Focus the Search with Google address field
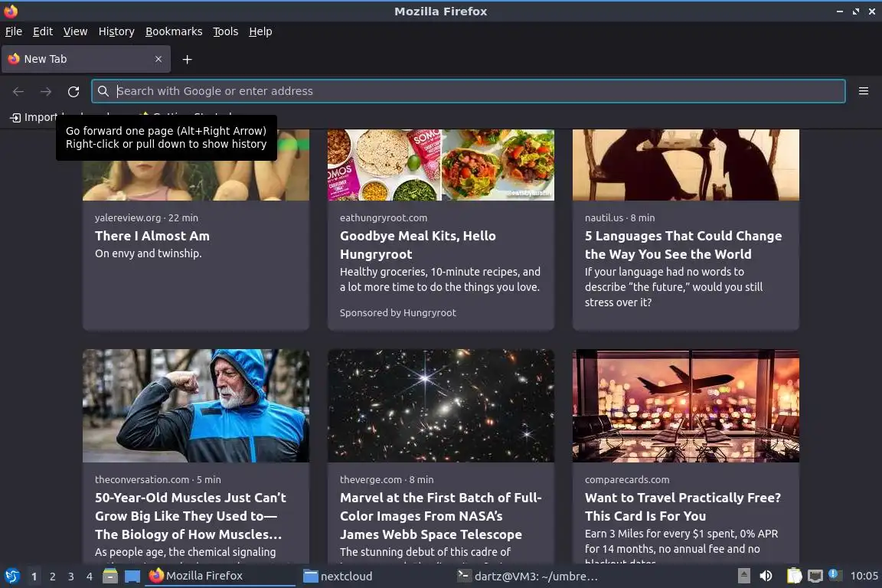 click(468, 91)
